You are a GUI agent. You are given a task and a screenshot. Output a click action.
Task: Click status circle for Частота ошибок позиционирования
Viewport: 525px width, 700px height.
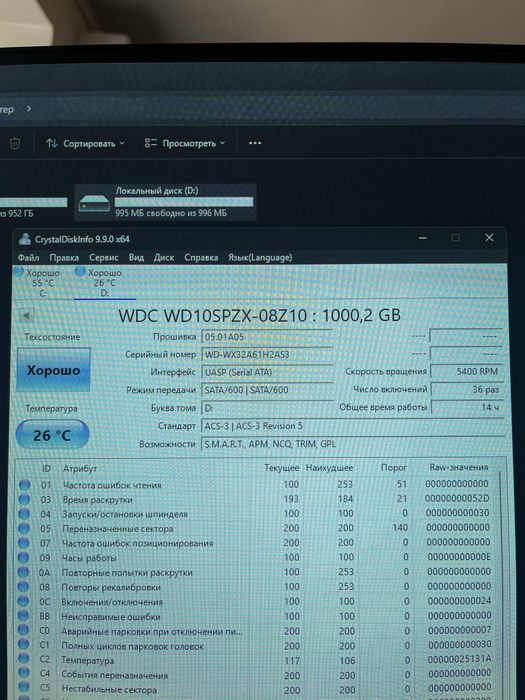24,543
